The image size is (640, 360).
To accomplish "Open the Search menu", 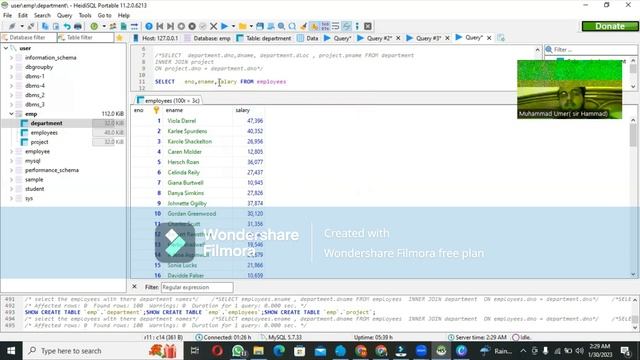I will click(x=42, y=15).
